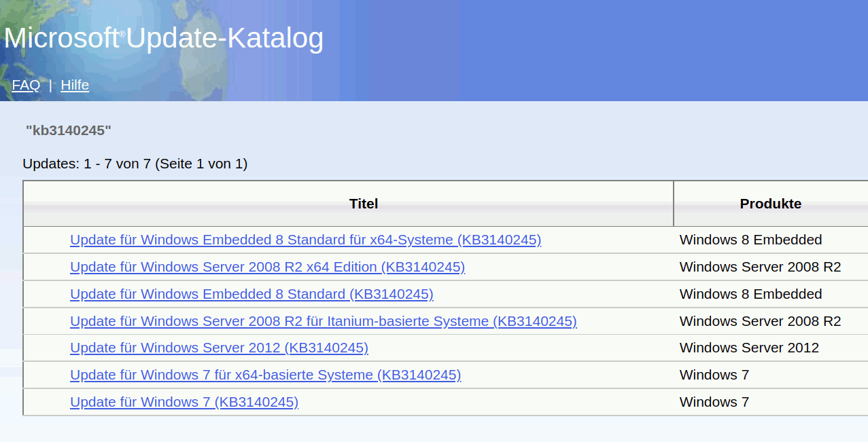Open Update für Windows Embedded 8 Standard (KB3140245)

251,294
